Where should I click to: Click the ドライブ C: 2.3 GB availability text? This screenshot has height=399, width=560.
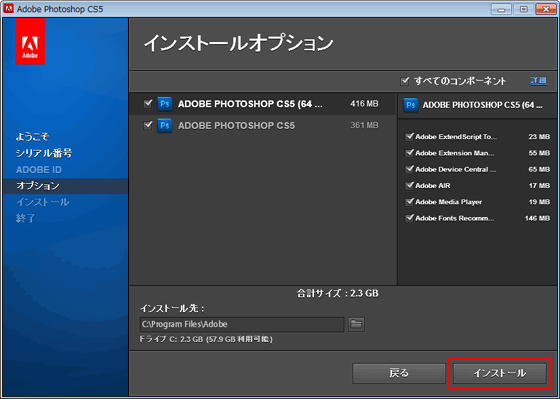206,339
